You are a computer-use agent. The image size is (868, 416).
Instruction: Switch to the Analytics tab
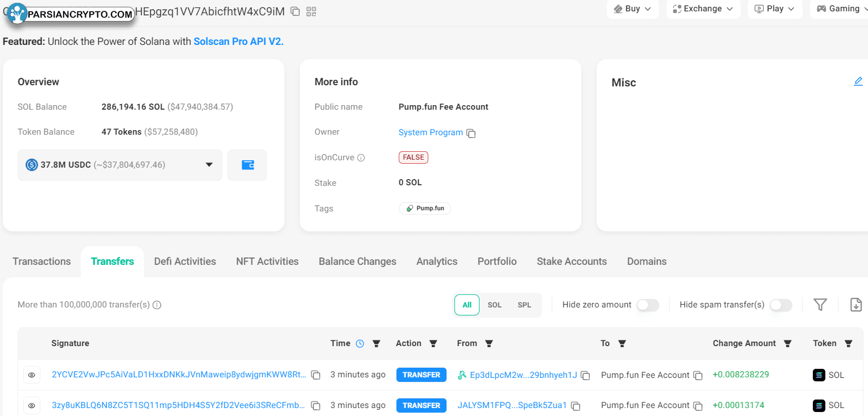(x=437, y=261)
